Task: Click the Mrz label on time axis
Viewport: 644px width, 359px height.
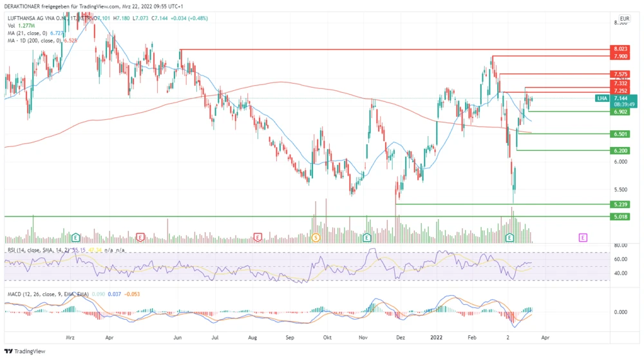Action: click(70, 338)
